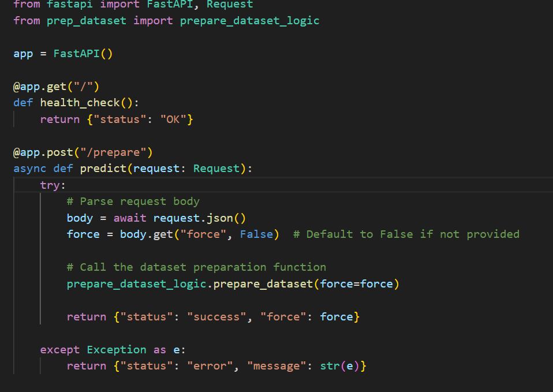Click the prepare_dataset method call
Screen dimensions: 553x392
pyautogui.click(x=263, y=284)
